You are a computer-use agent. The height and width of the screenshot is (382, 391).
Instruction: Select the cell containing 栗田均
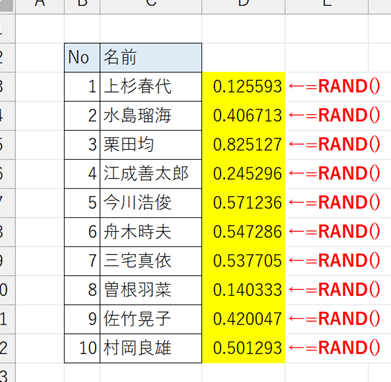tap(151, 145)
